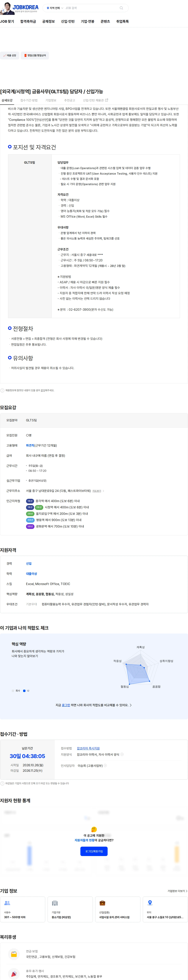This screenshot has width=188, height=980.
Task: Click help icon next to 이승희 (고용사업부)
Action: (x=105, y=766)
